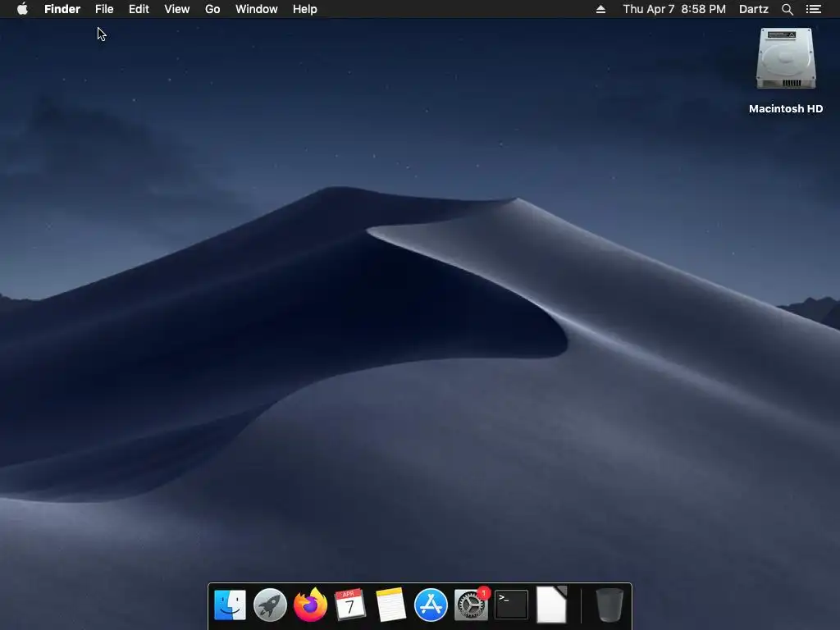Image resolution: width=840 pixels, height=630 pixels.
Task: Open the Help menu
Action: click(305, 9)
